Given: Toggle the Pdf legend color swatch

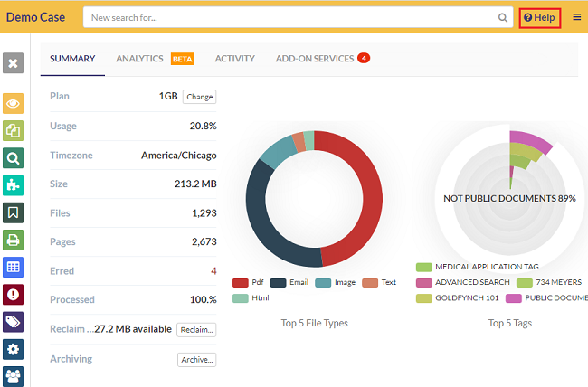Looking at the screenshot, I should pyautogui.click(x=240, y=282).
